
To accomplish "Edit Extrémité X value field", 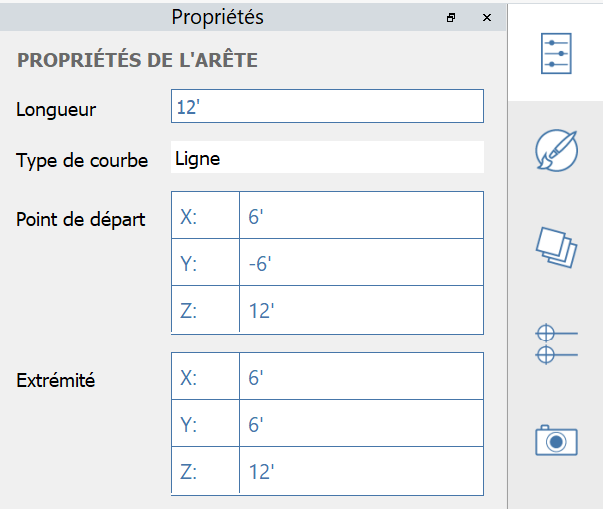I will 360,376.
